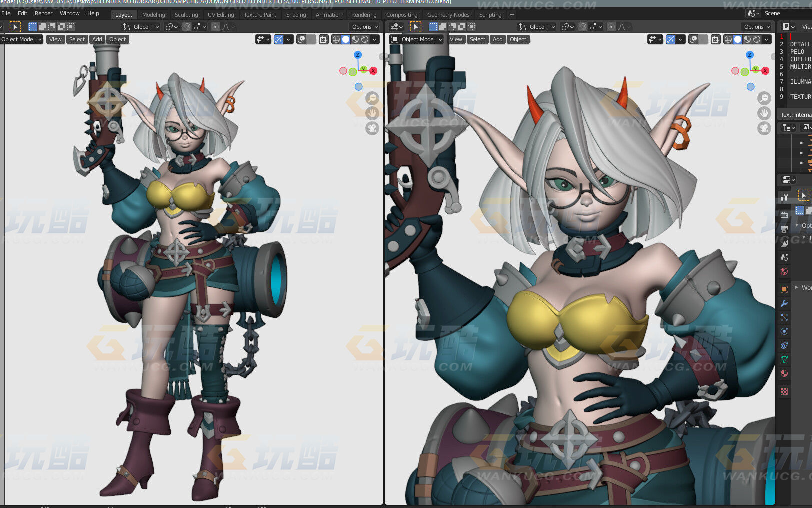Expand the World panel in properties
This screenshot has width=812, height=508.
click(x=802, y=287)
